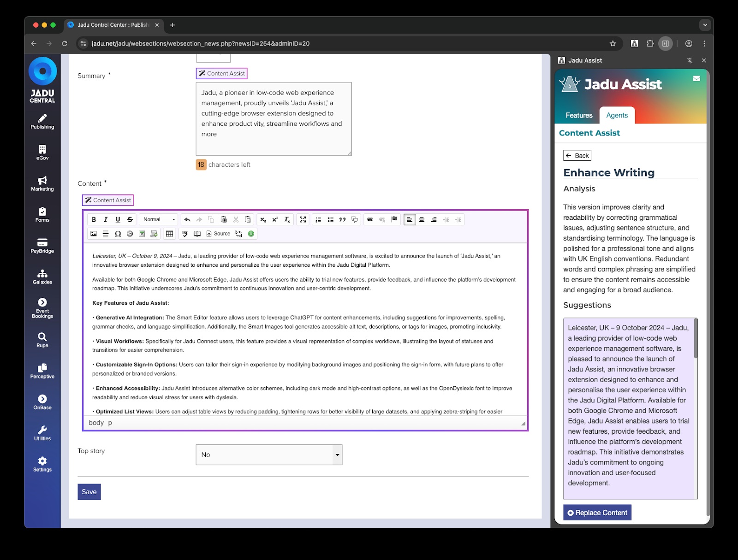Switch to the Agents tab in Jadu Assist
Viewport: 738px width, 560px height.
pyautogui.click(x=617, y=115)
